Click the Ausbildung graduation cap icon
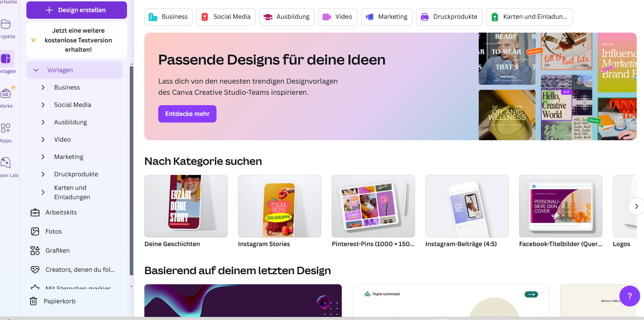Viewport: 644px width, 320px height. 268,17
